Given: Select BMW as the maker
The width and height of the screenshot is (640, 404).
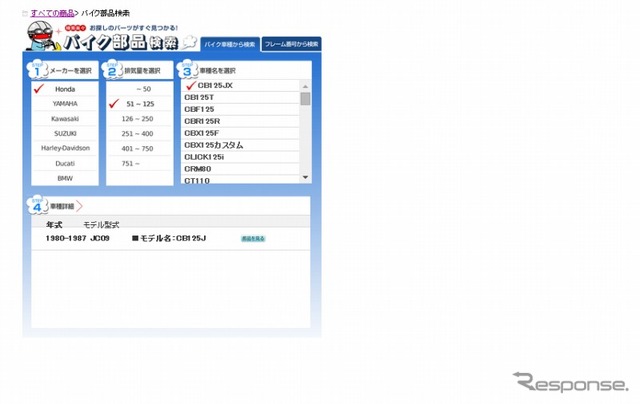Looking at the screenshot, I should coord(65,178).
